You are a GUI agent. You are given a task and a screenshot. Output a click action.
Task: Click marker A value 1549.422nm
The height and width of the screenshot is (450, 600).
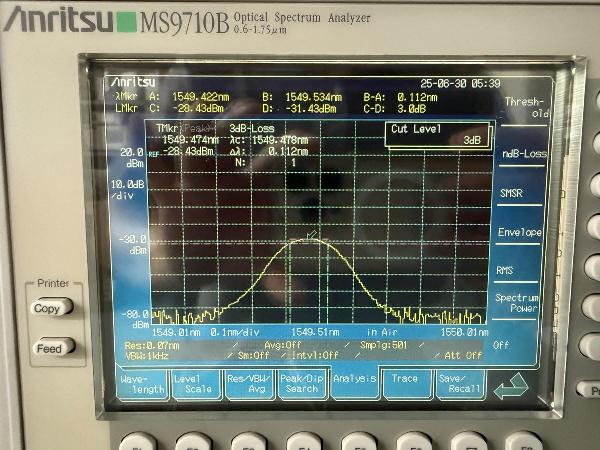201,97
